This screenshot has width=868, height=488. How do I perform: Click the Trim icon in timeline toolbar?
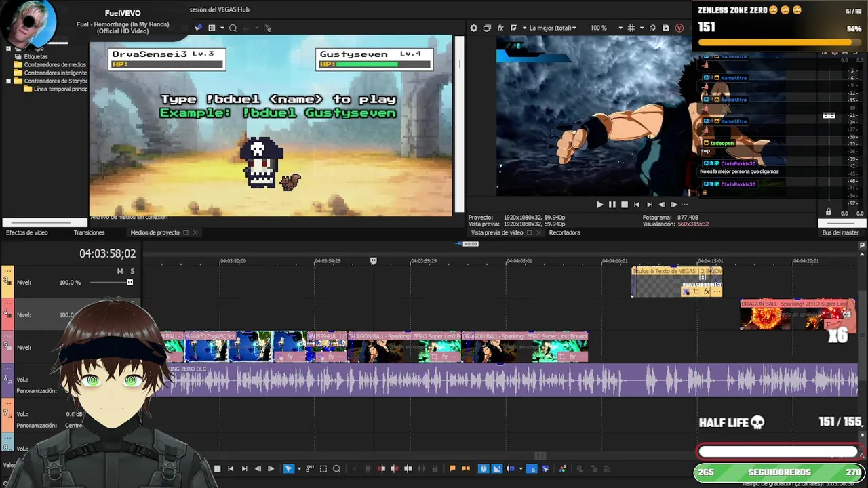pyautogui.click(x=368, y=468)
